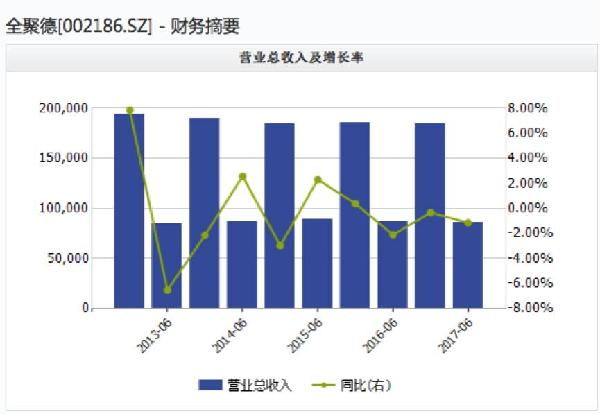Click the blue 营业总收入 legend swatch
The width and height of the screenshot is (600, 414).
[x=212, y=385]
